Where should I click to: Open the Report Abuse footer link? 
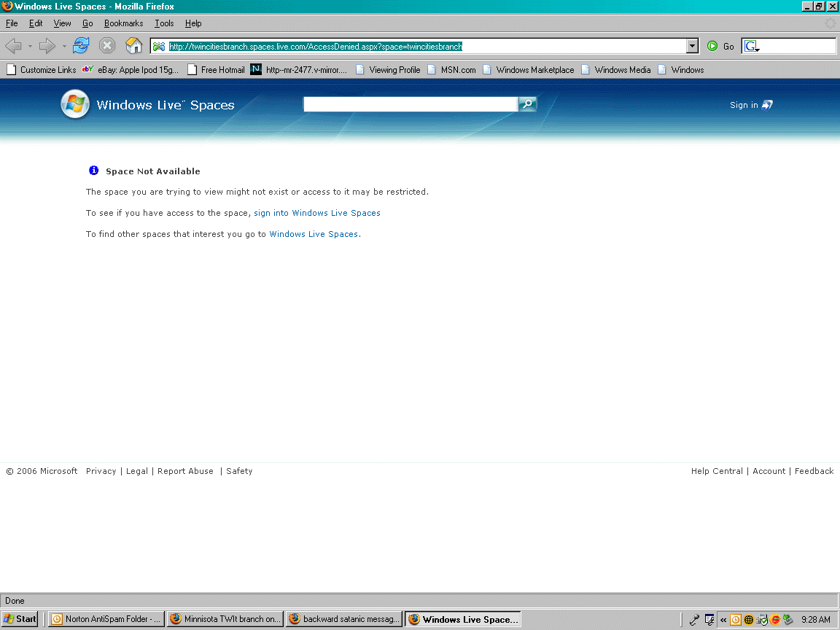tap(185, 471)
